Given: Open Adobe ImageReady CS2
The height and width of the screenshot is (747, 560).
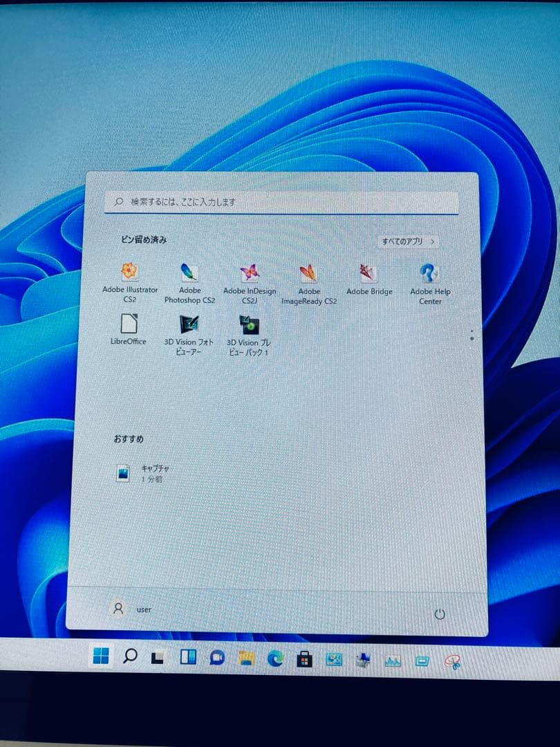Looking at the screenshot, I should pos(310,275).
